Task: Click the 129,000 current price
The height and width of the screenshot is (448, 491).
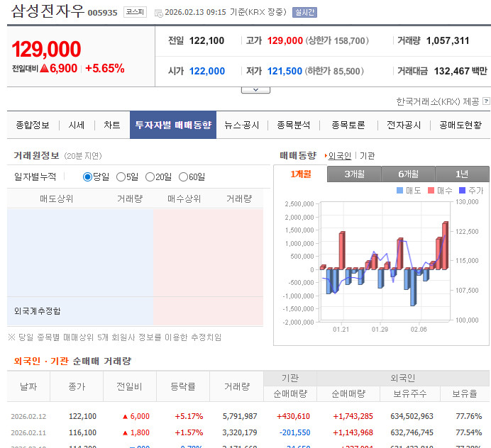Action: point(46,49)
